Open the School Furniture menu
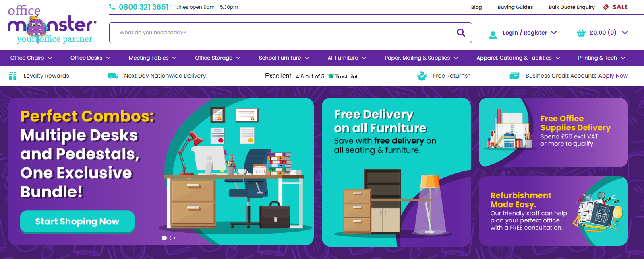 coord(284,58)
